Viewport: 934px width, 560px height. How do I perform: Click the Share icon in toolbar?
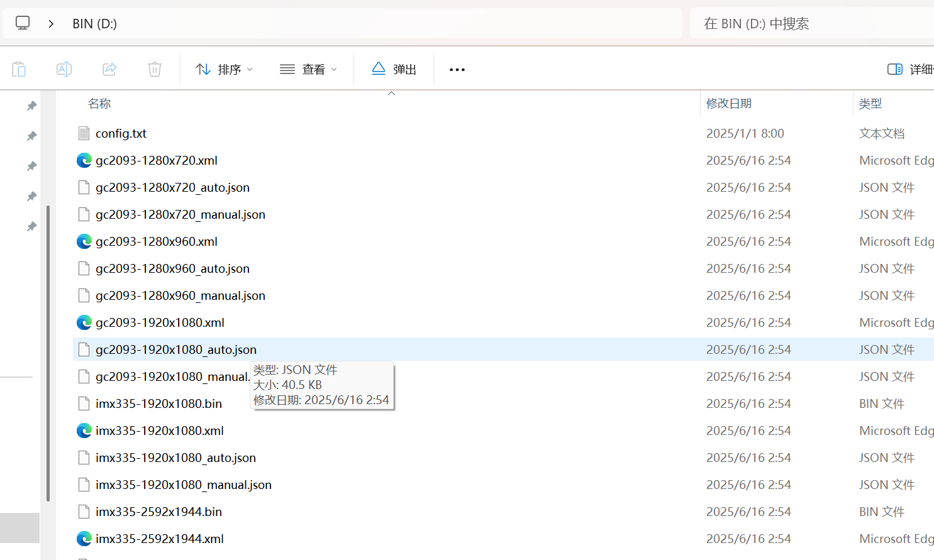click(x=109, y=69)
